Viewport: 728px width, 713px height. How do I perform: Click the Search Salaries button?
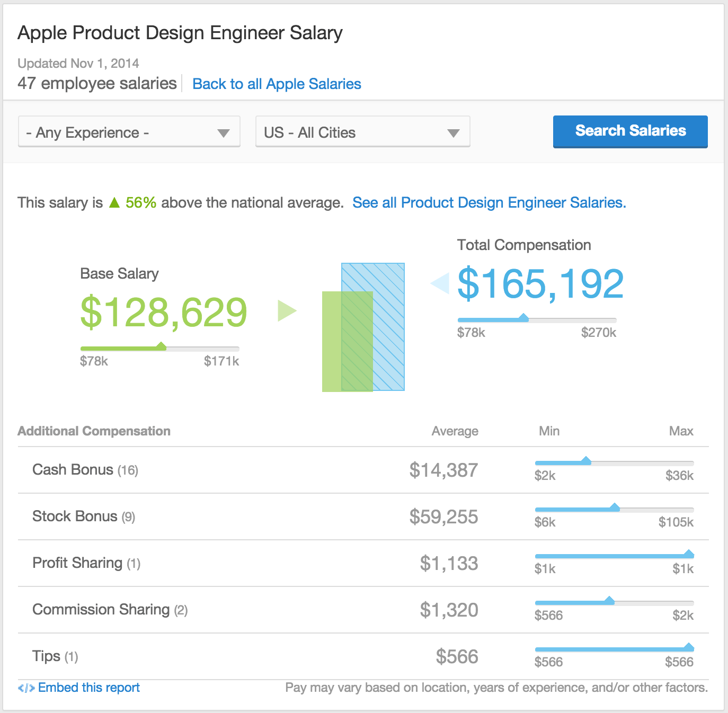631,131
